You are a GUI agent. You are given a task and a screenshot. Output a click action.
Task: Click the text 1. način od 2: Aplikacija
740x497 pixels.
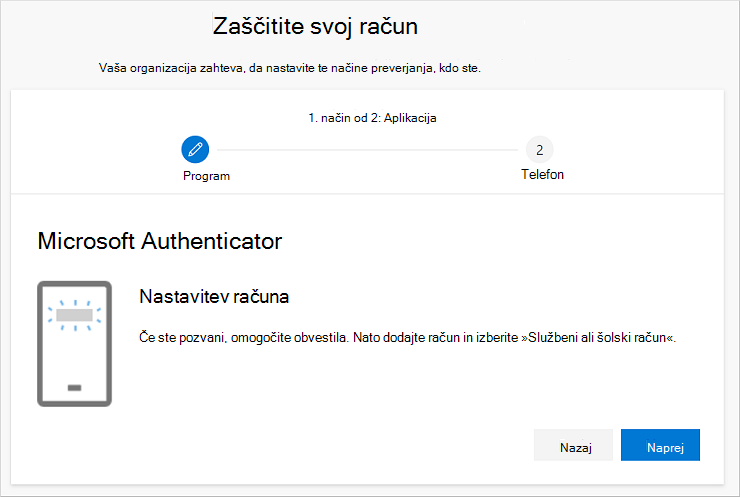click(x=372, y=118)
